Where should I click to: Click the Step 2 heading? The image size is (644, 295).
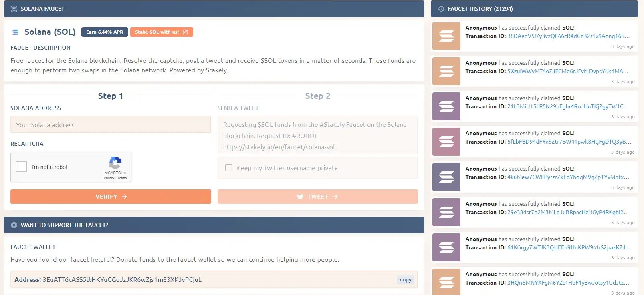(318, 96)
